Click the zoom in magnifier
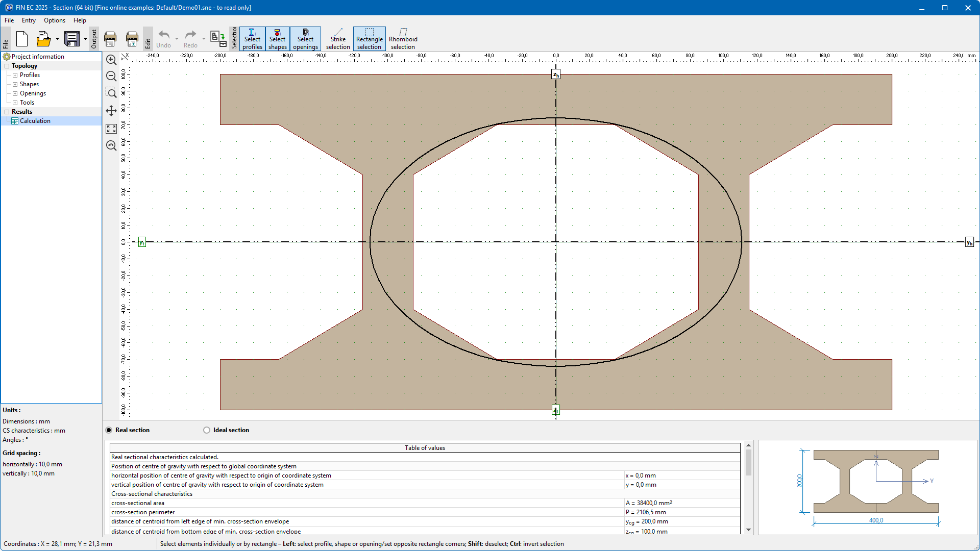Image resolution: width=980 pixels, height=551 pixels. pyautogui.click(x=111, y=60)
